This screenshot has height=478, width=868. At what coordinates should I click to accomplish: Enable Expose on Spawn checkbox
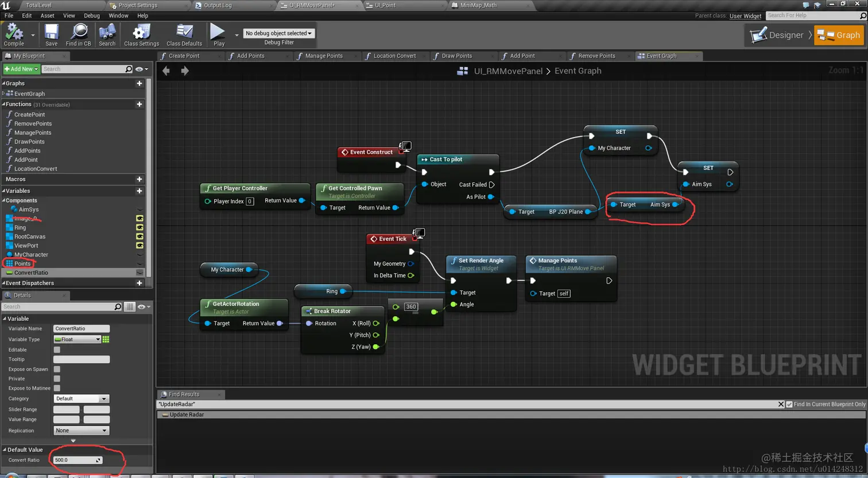point(57,369)
